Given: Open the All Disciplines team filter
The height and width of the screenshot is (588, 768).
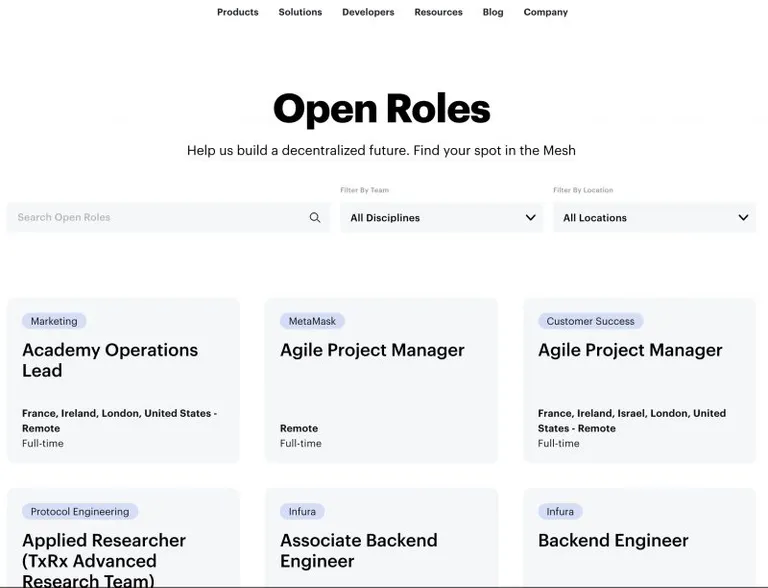Looking at the screenshot, I should [x=441, y=218].
